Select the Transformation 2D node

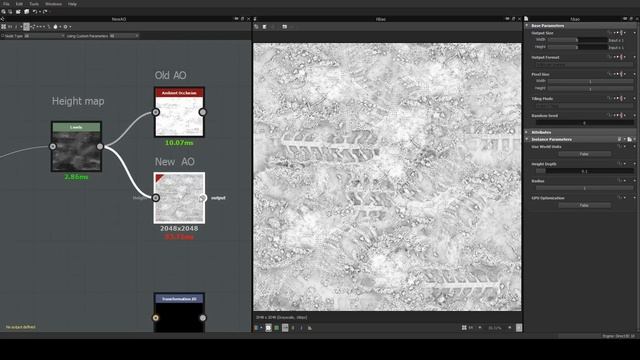point(179,313)
